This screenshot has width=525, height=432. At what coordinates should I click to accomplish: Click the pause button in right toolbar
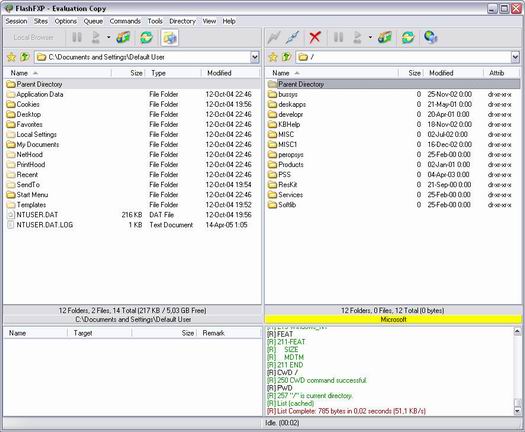coord(338,38)
